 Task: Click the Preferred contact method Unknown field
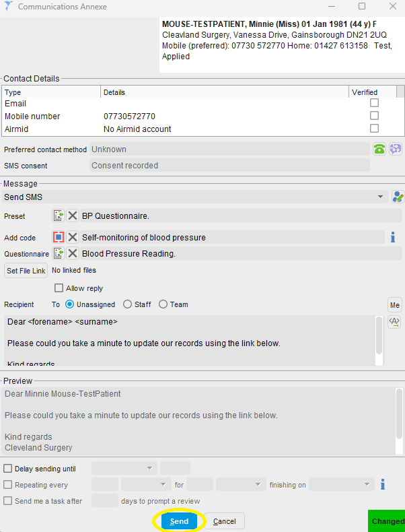(229, 149)
